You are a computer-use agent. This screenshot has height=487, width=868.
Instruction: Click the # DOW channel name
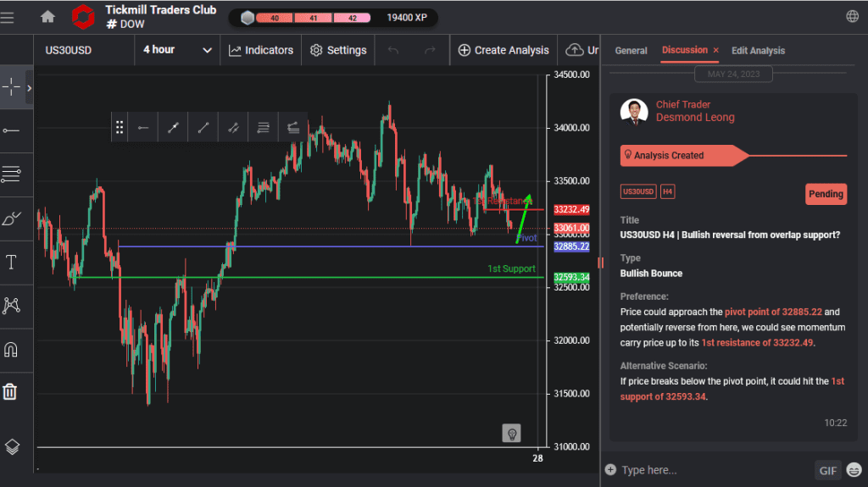pyautogui.click(x=125, y=24)
